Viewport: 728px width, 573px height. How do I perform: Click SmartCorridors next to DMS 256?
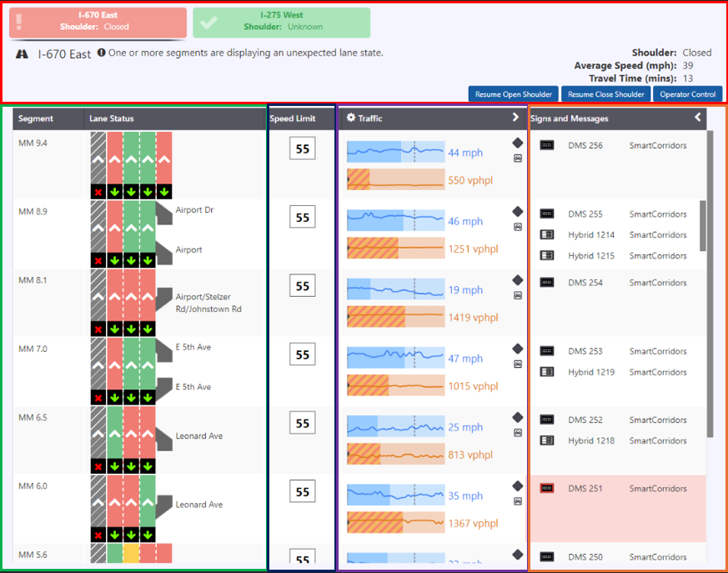coord(658,145)
